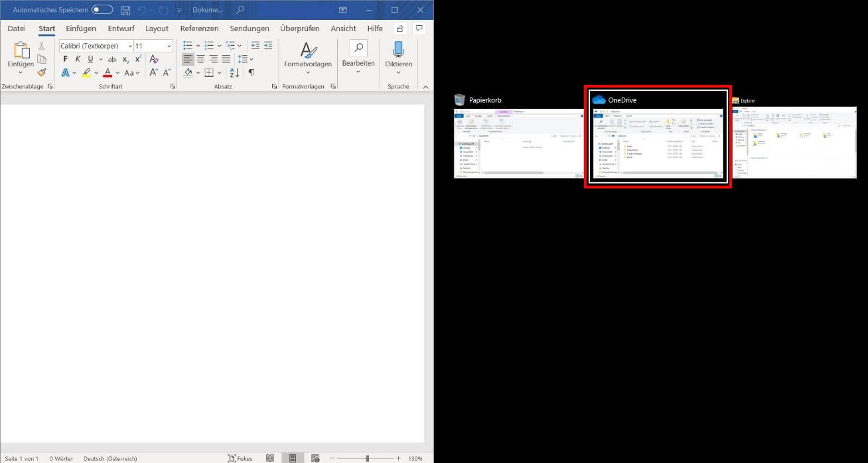Apply the yellow text highlight color
This screenshot has height=463, width=868.
pos(86,72)
